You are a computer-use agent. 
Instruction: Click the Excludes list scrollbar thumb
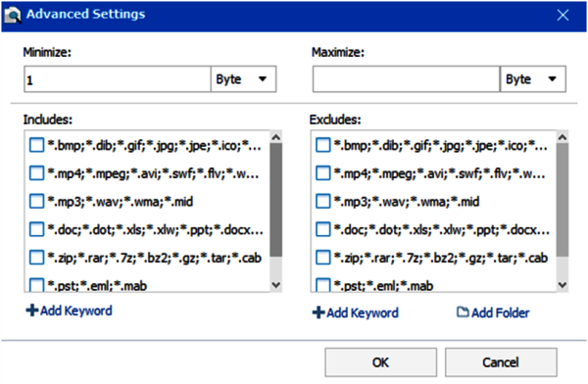[563, 200]
